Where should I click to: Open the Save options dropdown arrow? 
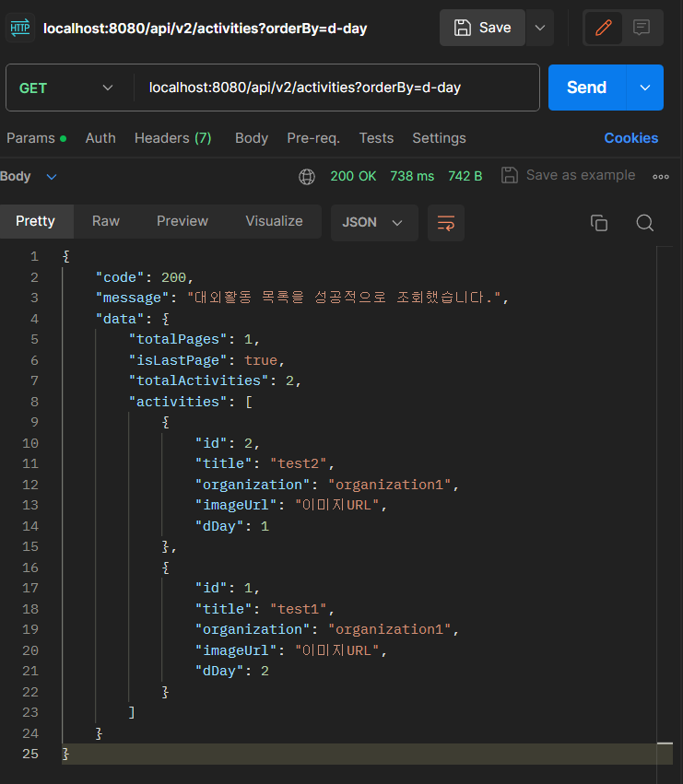pos(540,28)
